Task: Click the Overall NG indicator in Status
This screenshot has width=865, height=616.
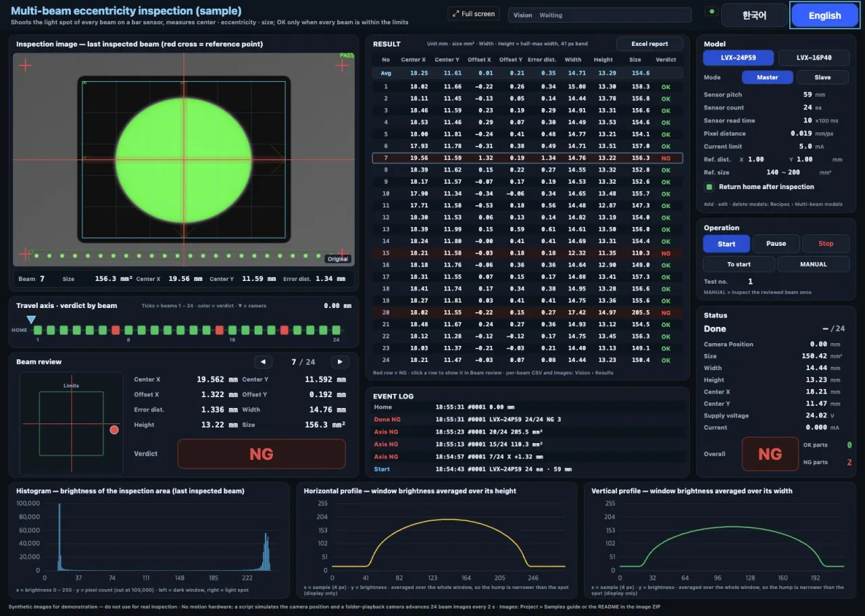Action: pos(770,454)
